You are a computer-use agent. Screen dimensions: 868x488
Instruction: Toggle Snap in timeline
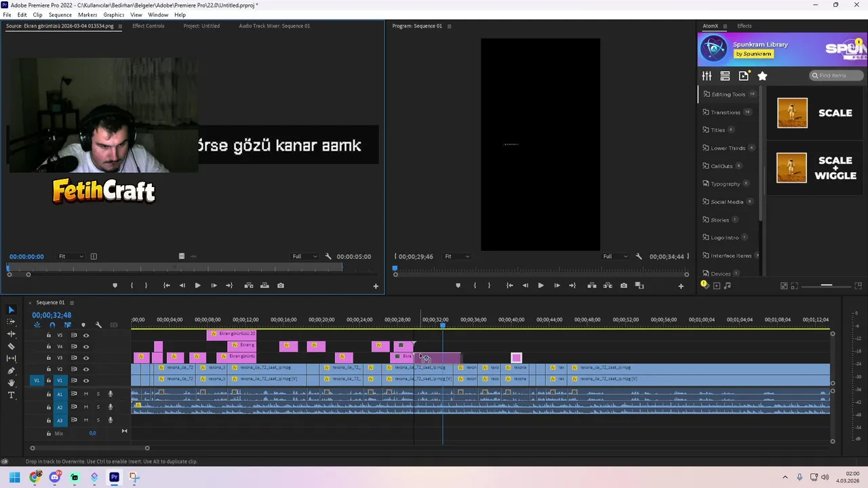point(52,325)
